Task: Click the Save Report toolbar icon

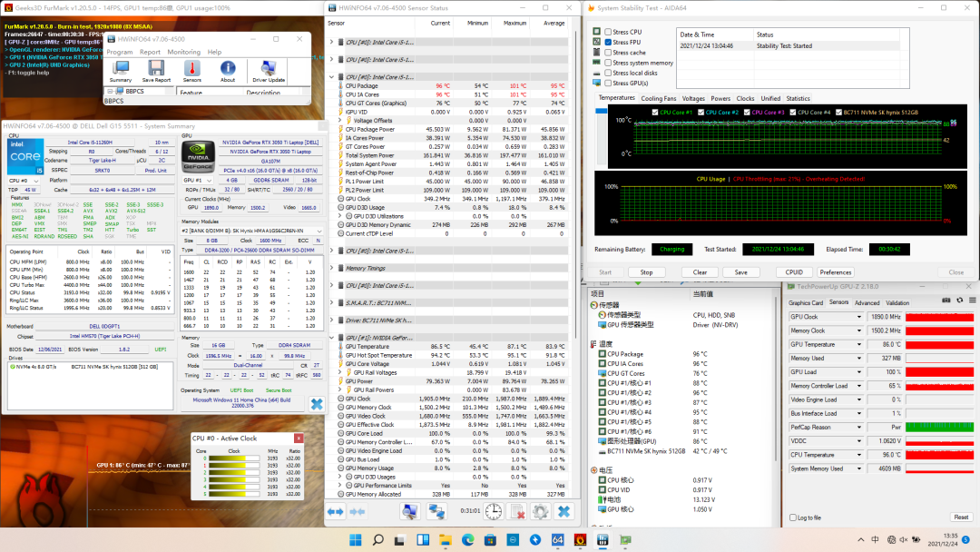Action: coord(156,71)
